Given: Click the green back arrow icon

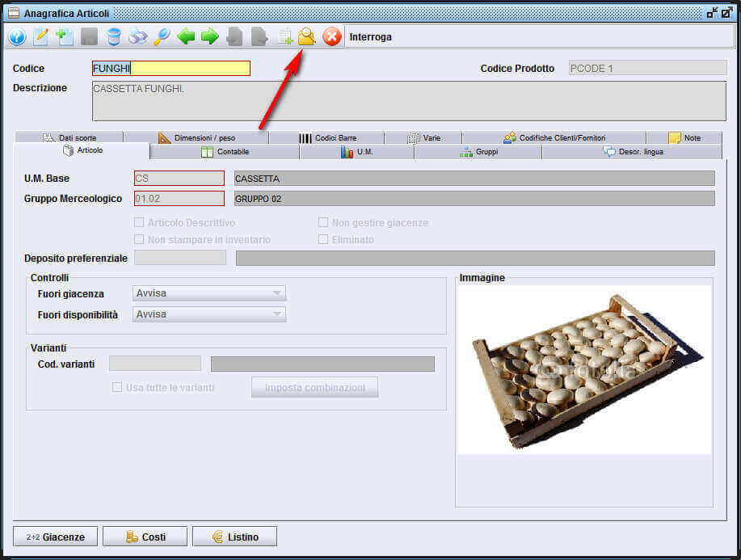Looking at the screenshot, I should [x=184, y=37].
